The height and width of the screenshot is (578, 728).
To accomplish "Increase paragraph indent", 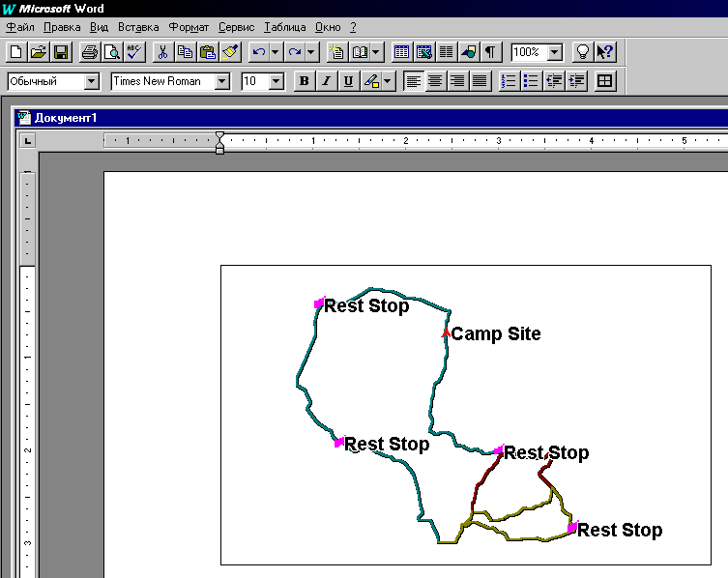I will click(576, 81).
